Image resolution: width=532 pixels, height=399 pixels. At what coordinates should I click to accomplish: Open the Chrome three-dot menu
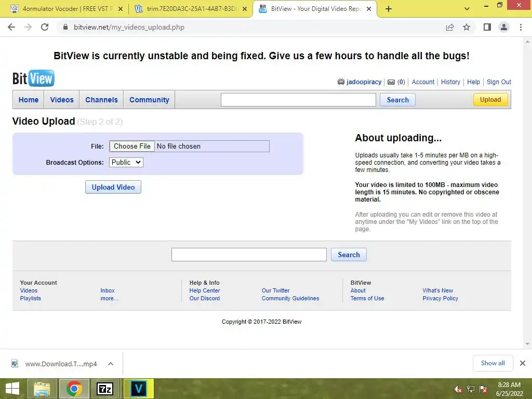click(521, 27)
